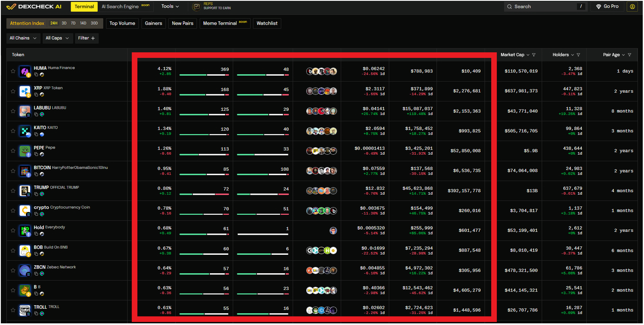Screen dimensions: 644x325
Task: Click the Filter + button
Action: coord(87,38)
